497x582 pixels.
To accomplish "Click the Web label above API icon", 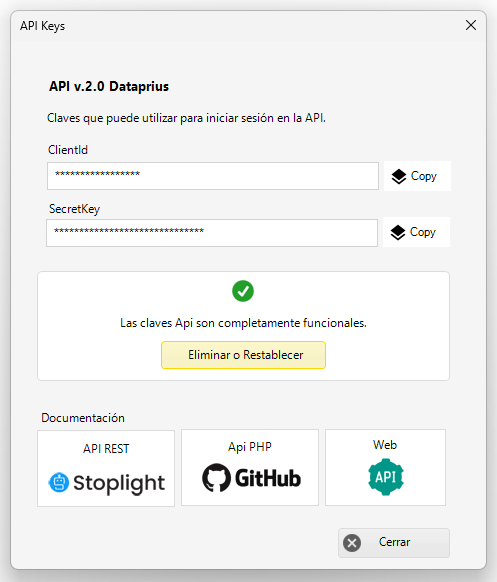I will [385, 445].
